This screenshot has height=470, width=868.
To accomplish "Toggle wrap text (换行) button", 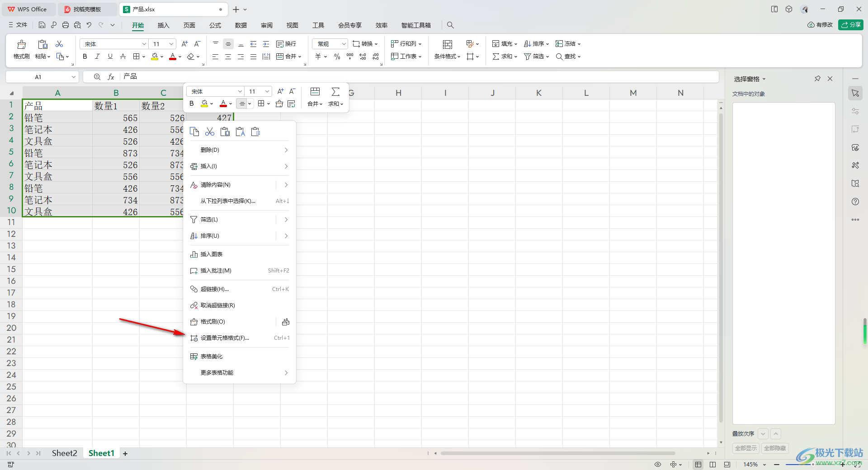I will click(286, 44).
